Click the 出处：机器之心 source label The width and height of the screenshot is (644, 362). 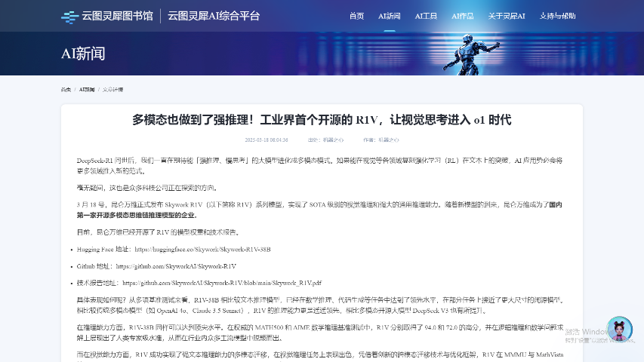[x=325, y=140]
